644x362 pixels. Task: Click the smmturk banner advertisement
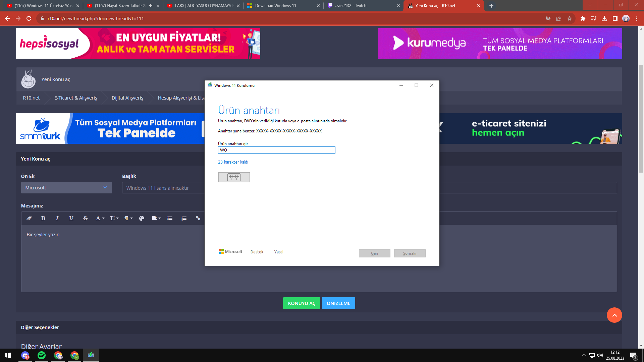click(x=110, y=128)
